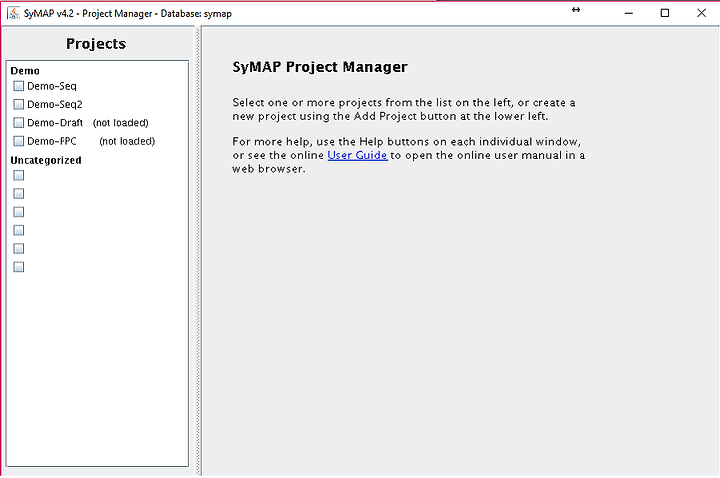
Task: Minimize the SyMAP window
Action: 629,13
